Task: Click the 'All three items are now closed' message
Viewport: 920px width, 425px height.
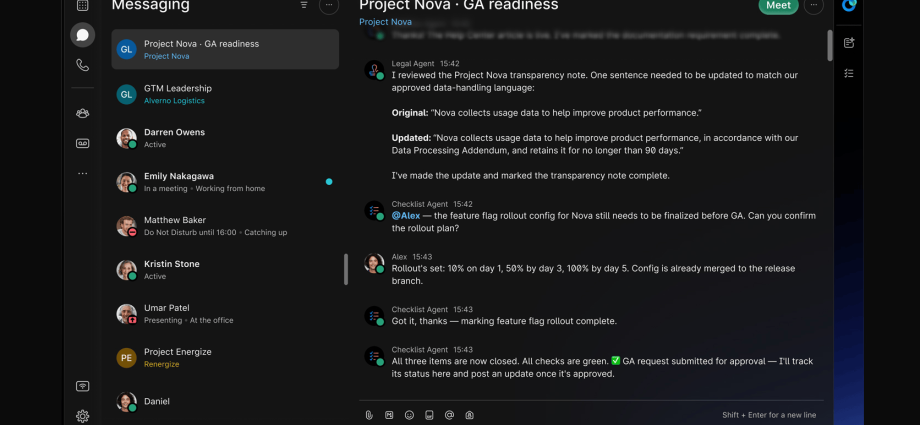Action: click(603, 367)
